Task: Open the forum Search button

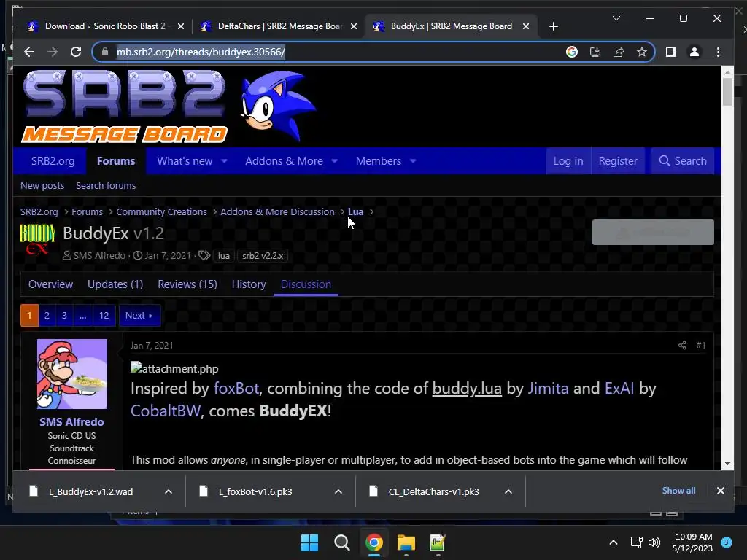Action: click(682, 161)
